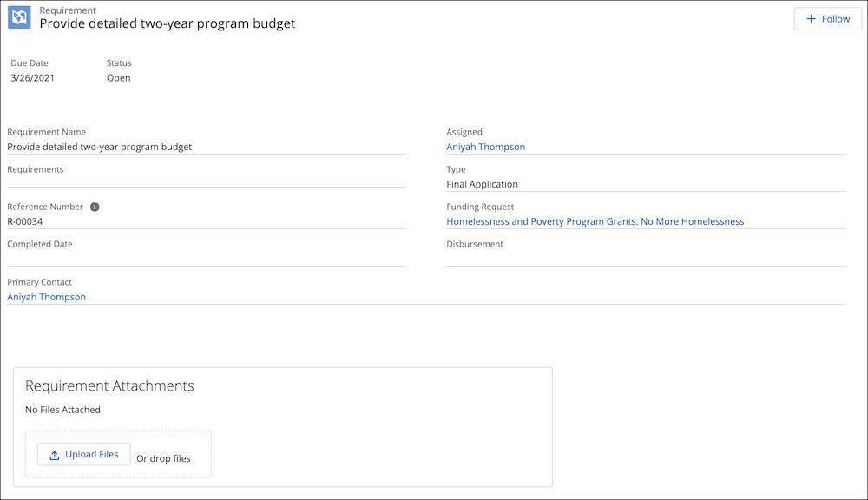Click the Type value Final Application
This screenshot has height=500, width=868.
(x=482, y=184)
